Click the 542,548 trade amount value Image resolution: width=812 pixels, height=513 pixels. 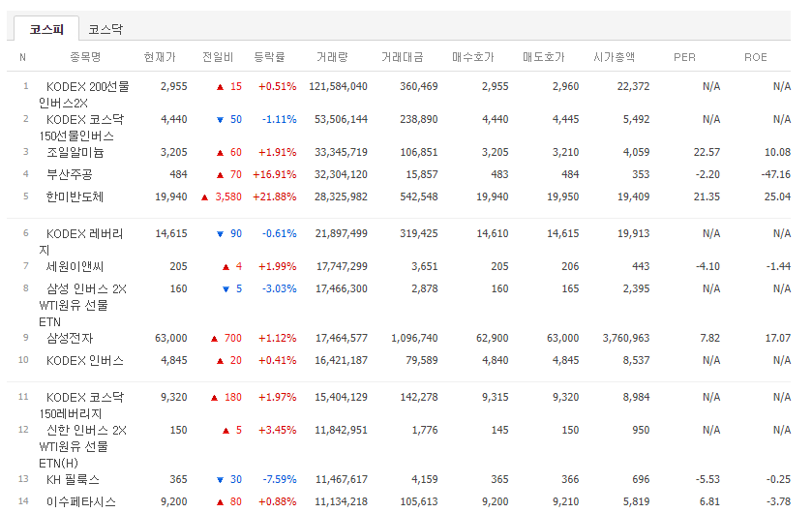[419, 196]
